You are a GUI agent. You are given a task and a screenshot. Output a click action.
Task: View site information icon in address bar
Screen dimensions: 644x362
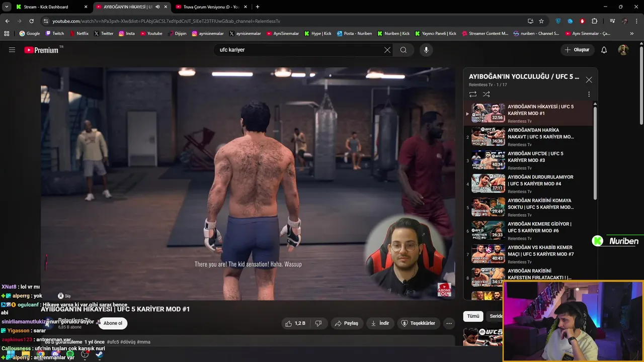(x=46, y=21)
